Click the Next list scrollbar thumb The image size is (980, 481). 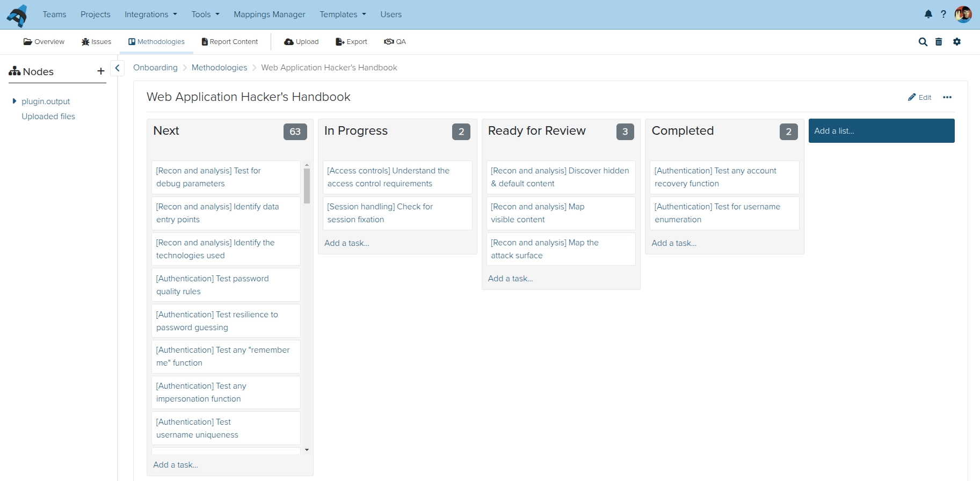tap(307, 186)
